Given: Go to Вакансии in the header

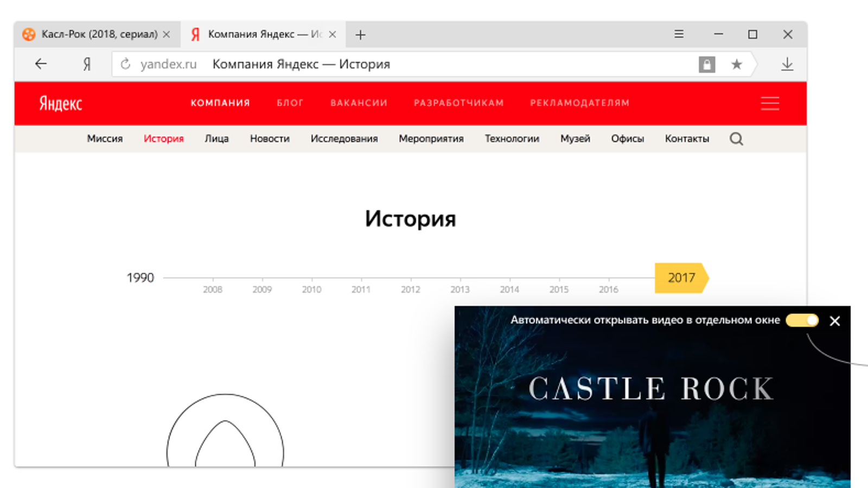Looking at the screenshot, I should pyautogui.click(x=359, y=103).
